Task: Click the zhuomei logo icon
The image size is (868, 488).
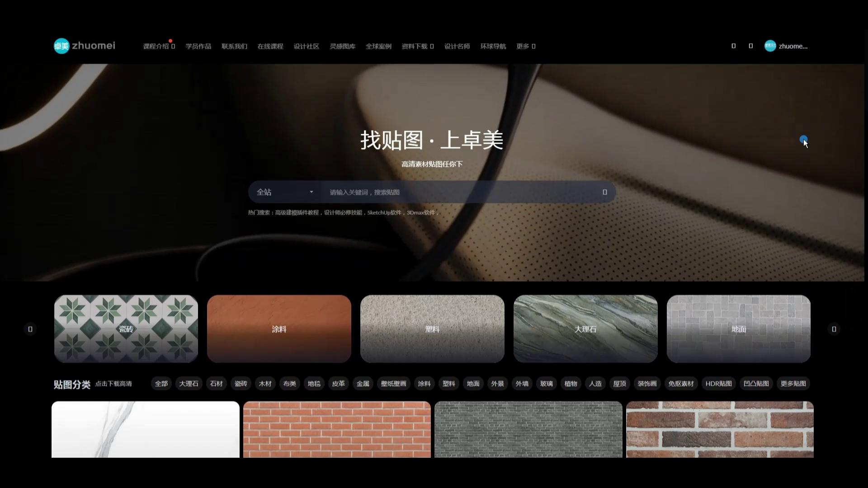Action: click(x=61, y=46)
